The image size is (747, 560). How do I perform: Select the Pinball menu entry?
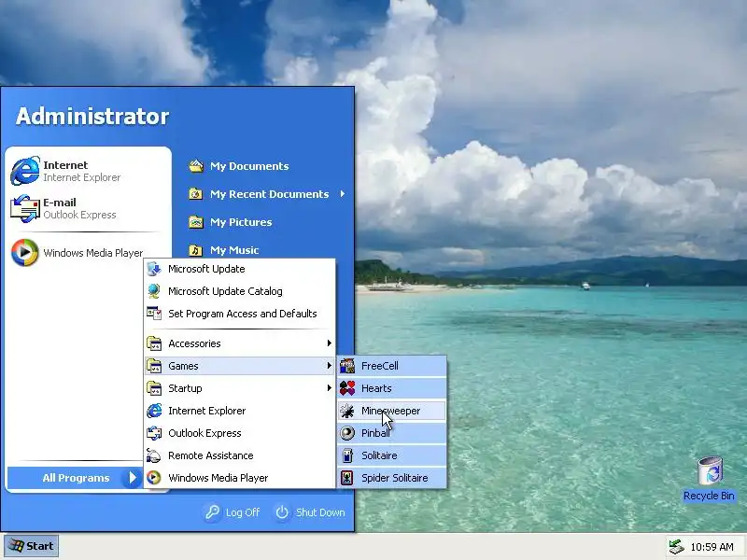[392, 433]
